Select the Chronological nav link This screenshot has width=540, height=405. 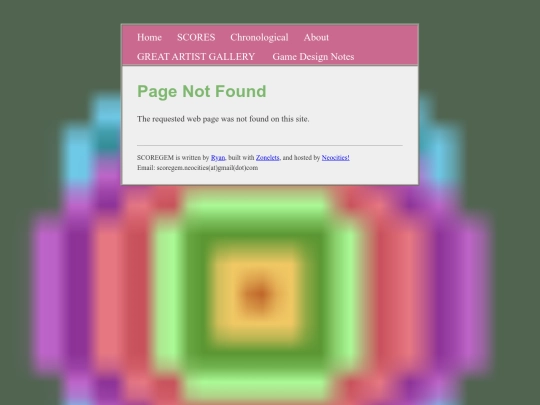pos(259,37)
